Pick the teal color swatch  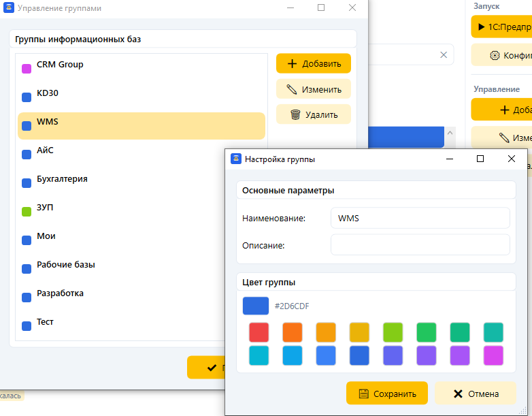click(x=493, y=332)
